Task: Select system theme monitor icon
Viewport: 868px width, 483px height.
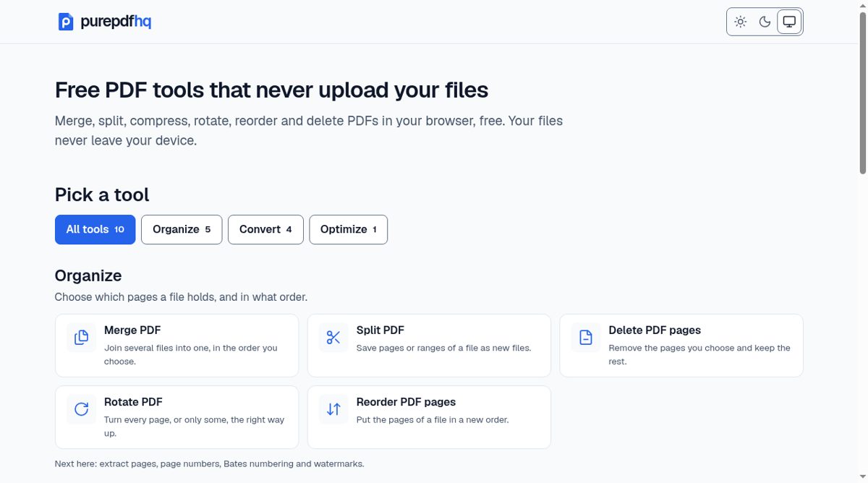Action: pos(789,22)
